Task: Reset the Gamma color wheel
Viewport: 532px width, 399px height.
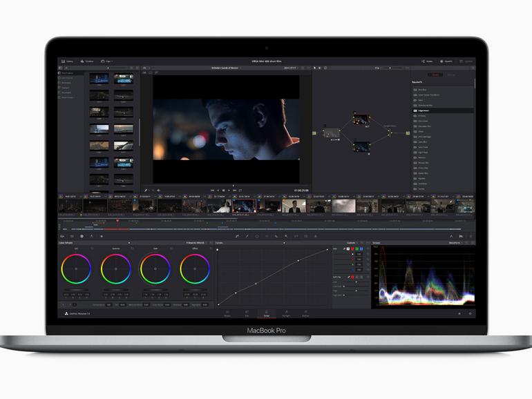Action: coord(132,249)
